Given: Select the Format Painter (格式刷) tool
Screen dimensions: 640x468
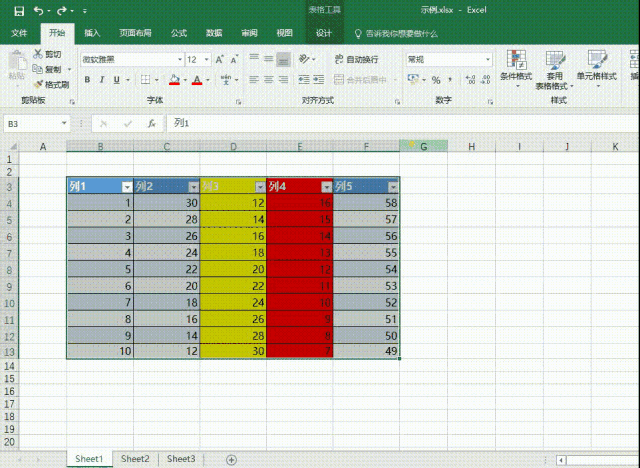Looking at the screenshot, I should (51, 84).
